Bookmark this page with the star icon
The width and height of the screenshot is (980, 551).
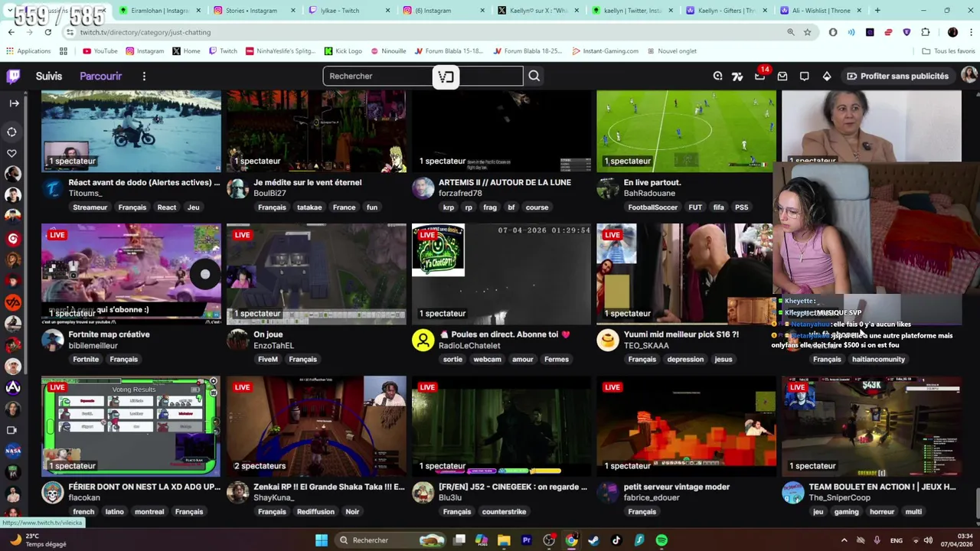(807, 32)
